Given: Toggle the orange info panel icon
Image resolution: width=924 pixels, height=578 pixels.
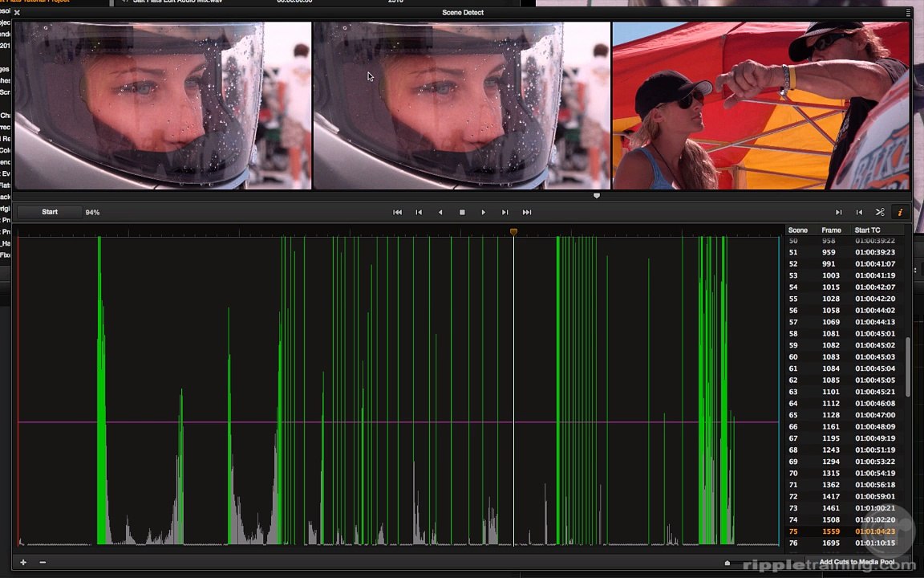Looking at the screenshot, I should 900,212.
